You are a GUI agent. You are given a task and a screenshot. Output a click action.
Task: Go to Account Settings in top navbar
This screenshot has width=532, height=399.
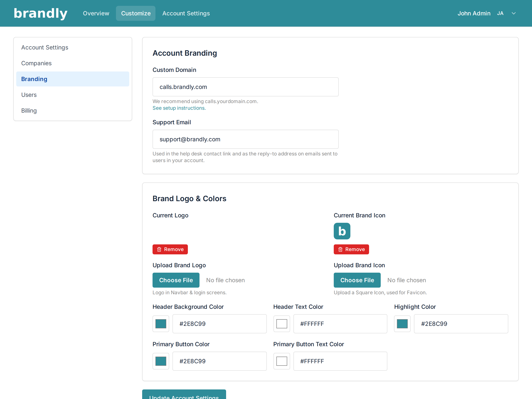coord(186,13)
